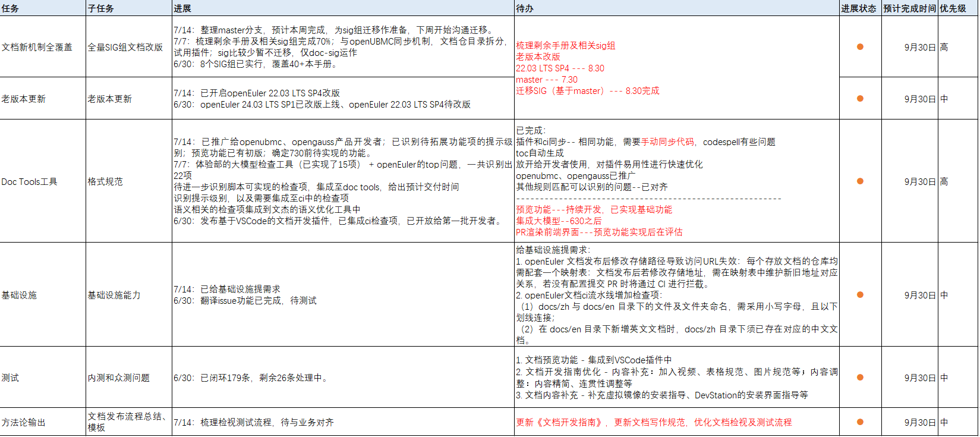Click the red 更新《文档开发指南》 to-do cell
The height and width of the screenshot is (437, 980).
(x=654, y=422)
